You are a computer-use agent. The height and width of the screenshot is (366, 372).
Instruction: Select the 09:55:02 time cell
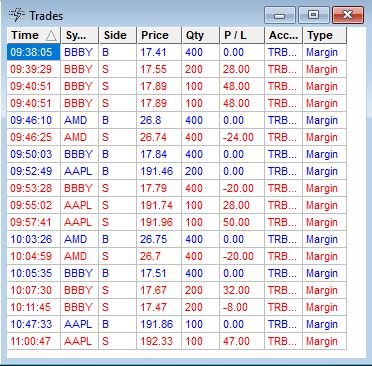tap(34, 205)
